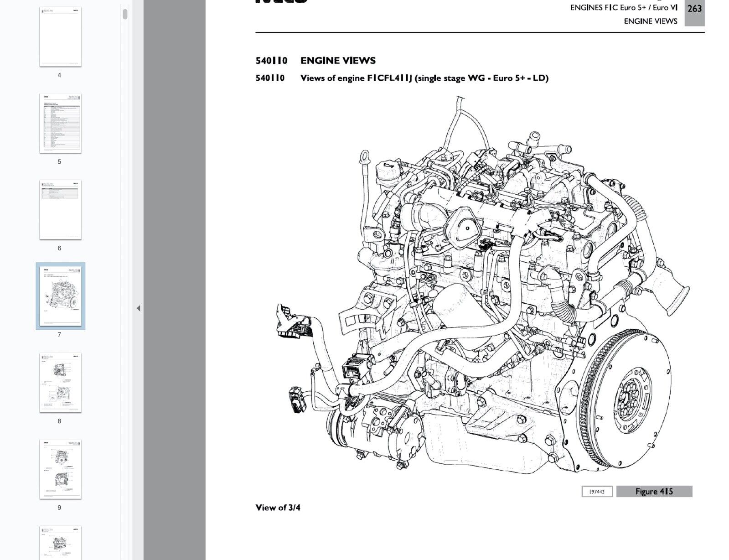The height and width of the screenshot is (560, 729).
Task: Click the "ENGINES F1C Euro 5+ / Euro VI" header
Action: pyautogui.click(x=623, y=8)
